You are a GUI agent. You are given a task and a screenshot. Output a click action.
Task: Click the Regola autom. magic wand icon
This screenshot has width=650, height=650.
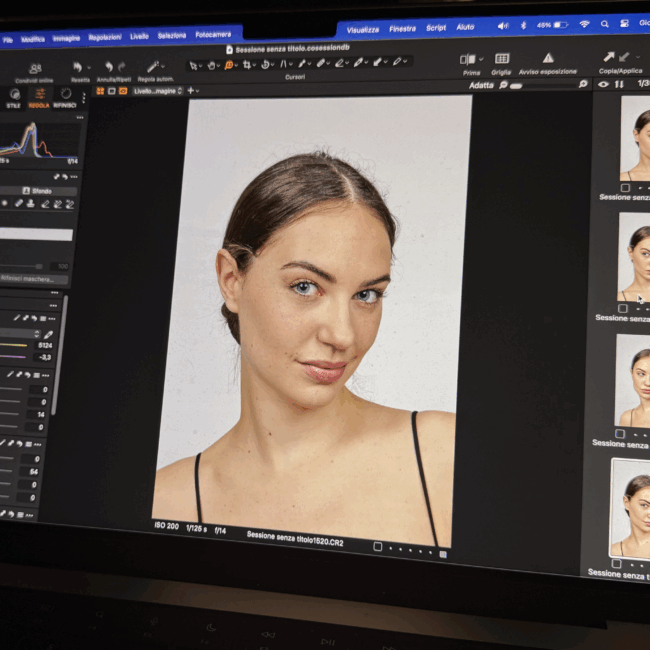(154, 66)
